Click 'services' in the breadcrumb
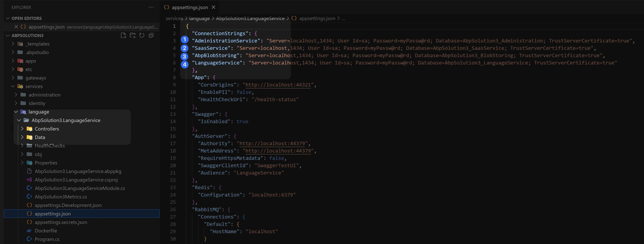The width and height of the screenshot is (644, 244). tap(174, 19)
